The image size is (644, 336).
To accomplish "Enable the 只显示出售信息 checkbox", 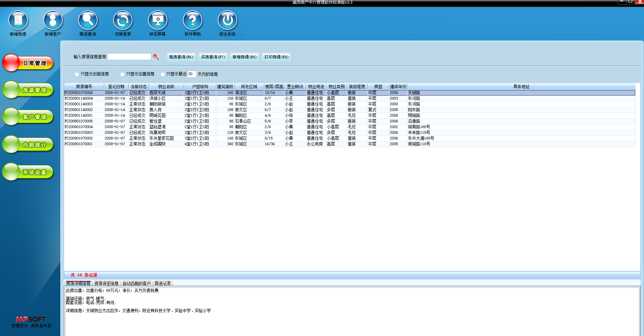I will coord(122,74).
